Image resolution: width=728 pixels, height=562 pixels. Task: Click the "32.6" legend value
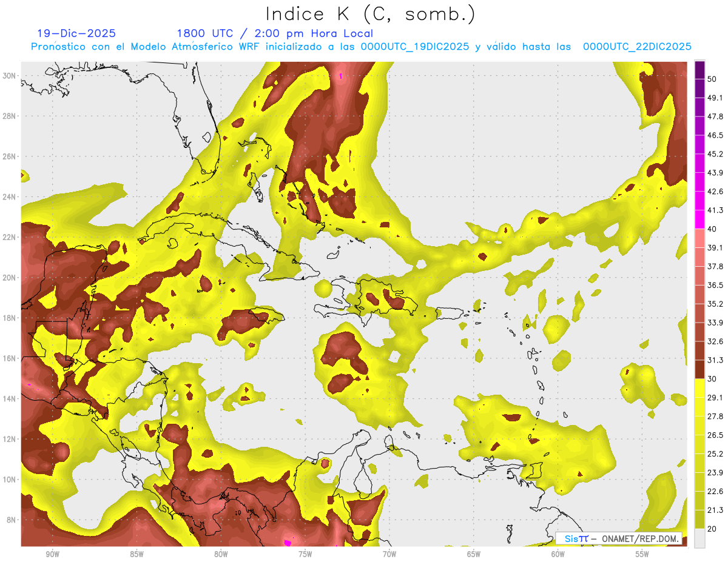point(715,342)
